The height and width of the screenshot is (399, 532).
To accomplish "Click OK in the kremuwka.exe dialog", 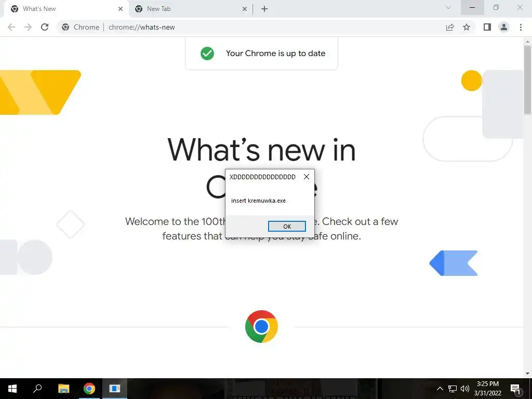I will [x=287, y=227].
